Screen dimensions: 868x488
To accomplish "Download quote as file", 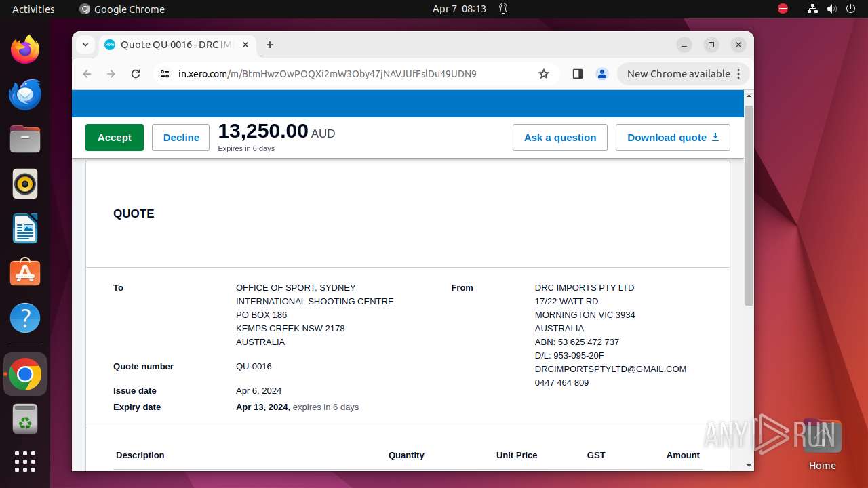I will click(x=673, y=138).
